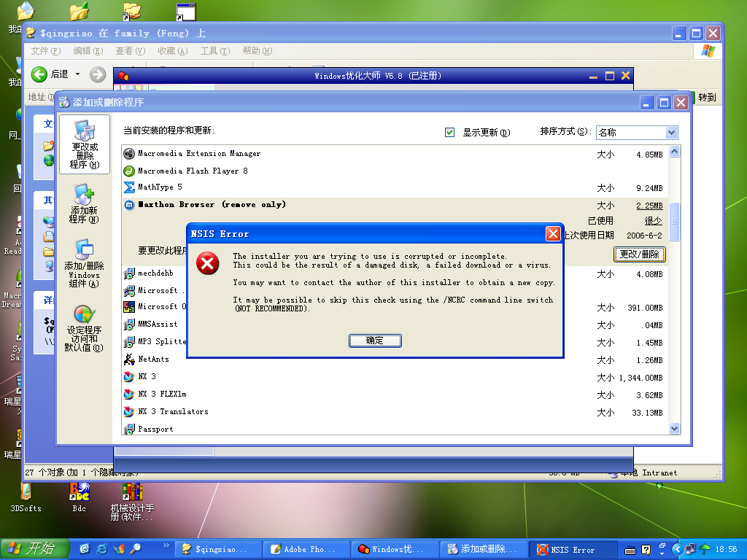Click the help question mark tray icon
747x560 pixels.
coord(646,550)
